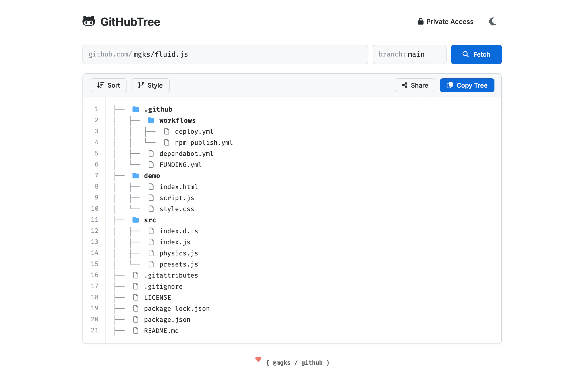Screen dimensions: 588x373
Task: Click the .gitignore file name
Action: click(163, 286)
